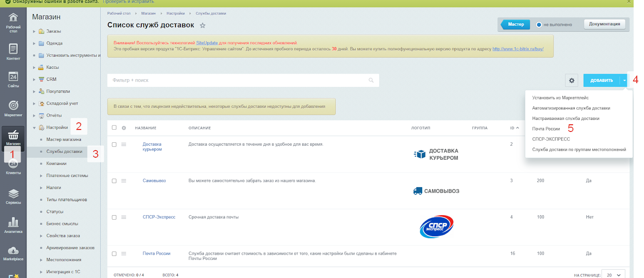Expand the CRM tree node
This screenshot has height=278, width=644.
[34, 80]
